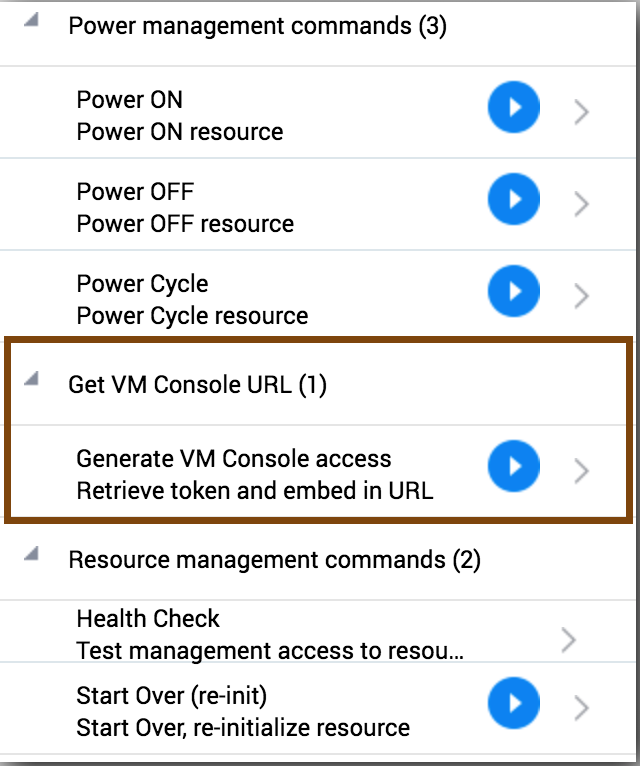Click Retrieve token and embed in URL text
The height and width of the screenshot is (766, 640).
pyautogui.click(x=254, y=491)
